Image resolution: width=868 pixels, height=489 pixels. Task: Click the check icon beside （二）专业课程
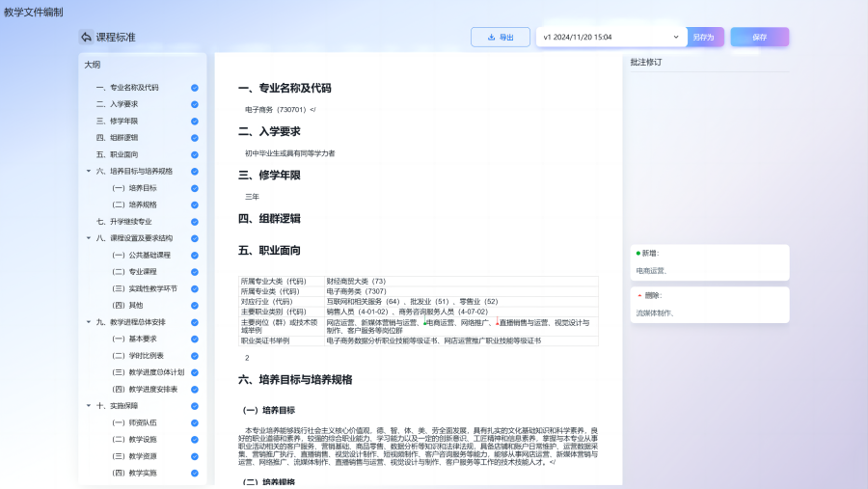click(195, 272)
